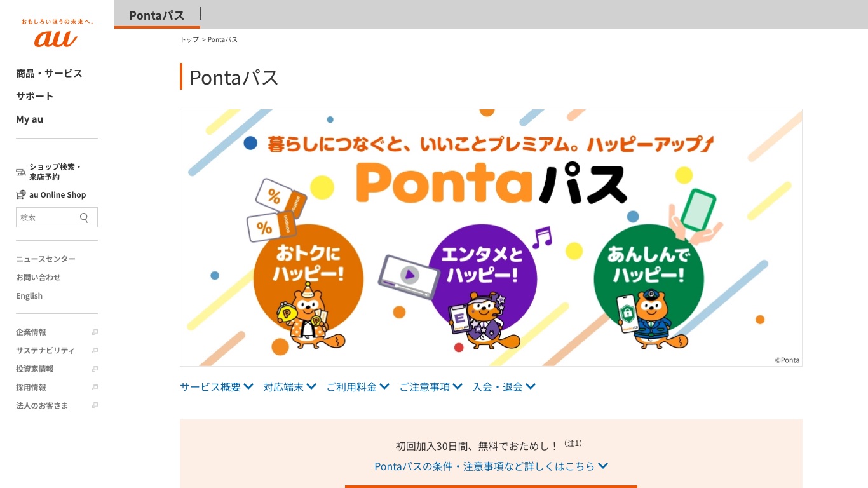This screenshot has width=868, height=488.
Task: Click the Pontaパス page heading
Action: coord(234,77)
